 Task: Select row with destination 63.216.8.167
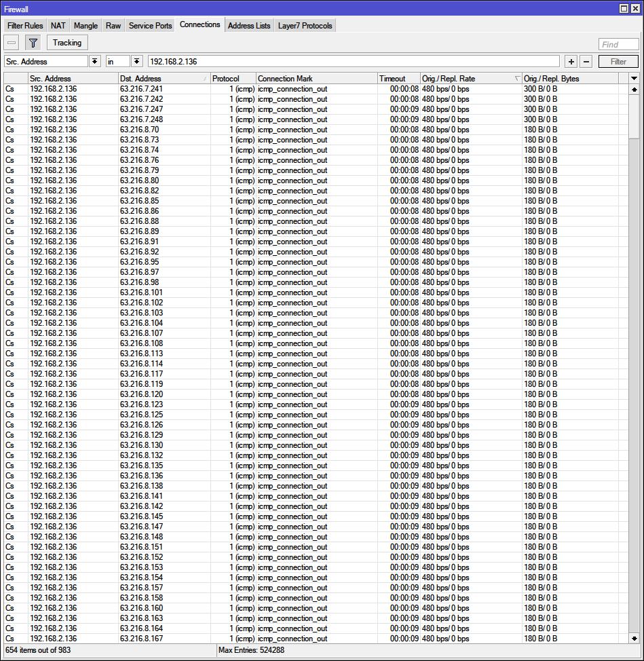pyautogui.click(x=316, y=638)
